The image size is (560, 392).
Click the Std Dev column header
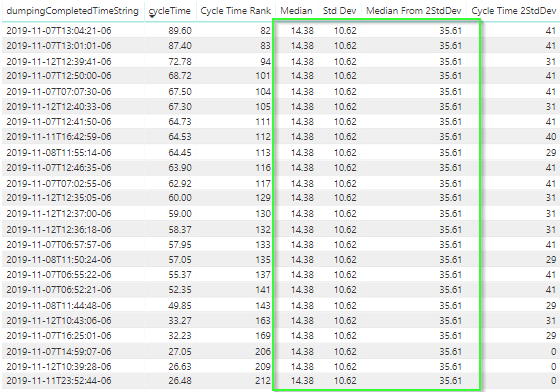[x=339, y=11]
